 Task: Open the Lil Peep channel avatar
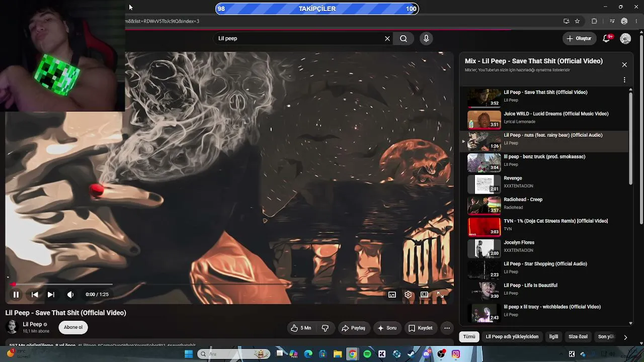pos(12,327)
